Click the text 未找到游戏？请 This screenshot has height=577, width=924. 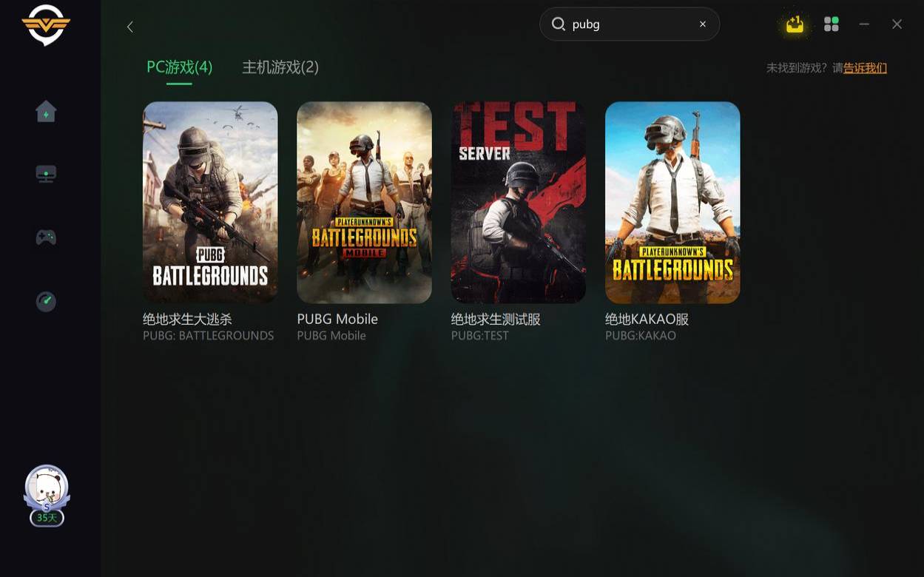[x=805, y=68]
